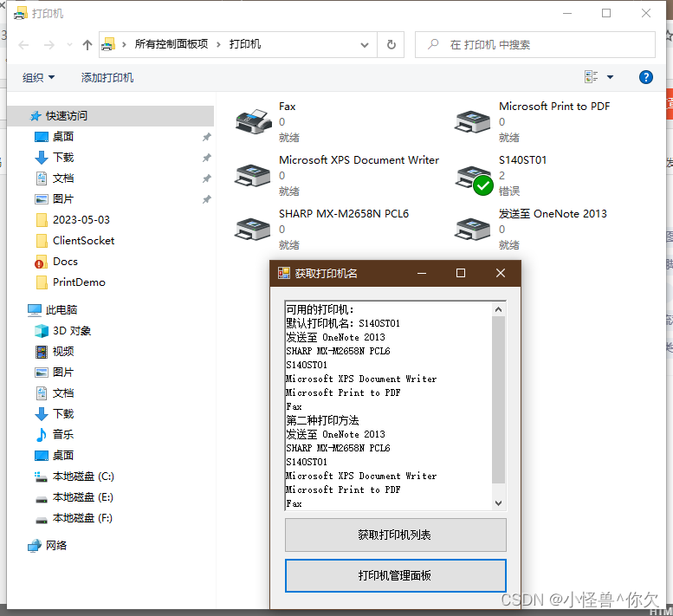Click the 获取打印机列表 button
The height and width of the screenshot is (616, 673).
pyautogui.click(x=395, y=535)
